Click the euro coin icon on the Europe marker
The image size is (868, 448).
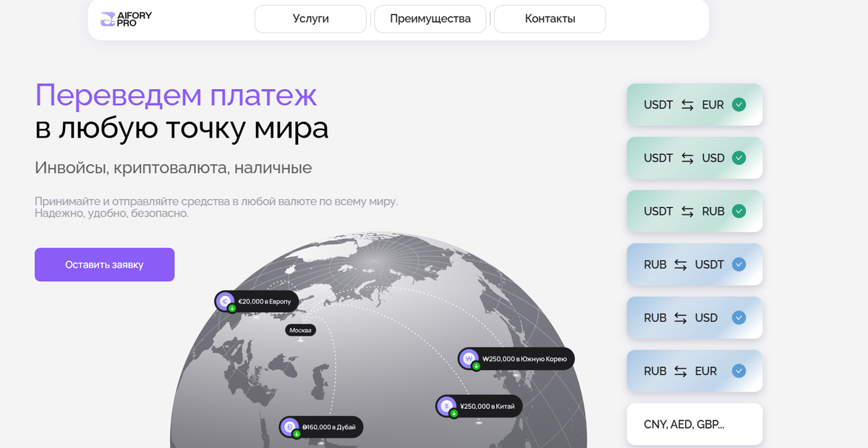(224, 301)
